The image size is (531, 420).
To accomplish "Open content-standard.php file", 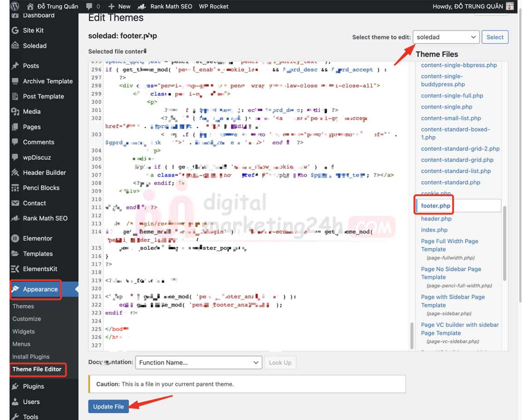I will pos(450,182).
